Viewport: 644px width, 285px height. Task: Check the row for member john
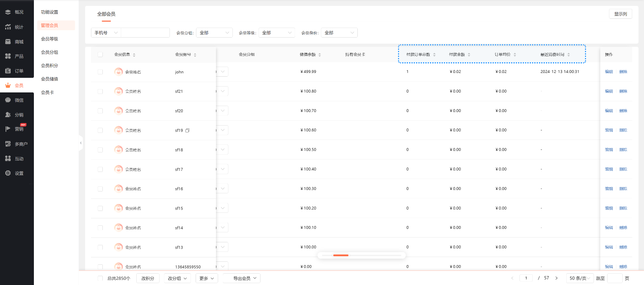coord(100,72)
